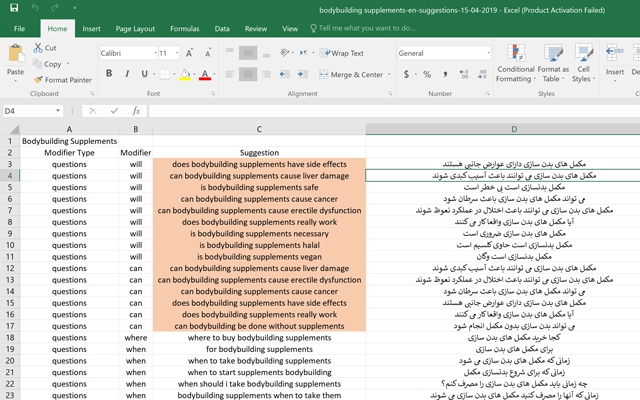Open the Name Box dropdown arrow
Image resolution: width=640 pixels, height=400 pixels.
[58, 111]
